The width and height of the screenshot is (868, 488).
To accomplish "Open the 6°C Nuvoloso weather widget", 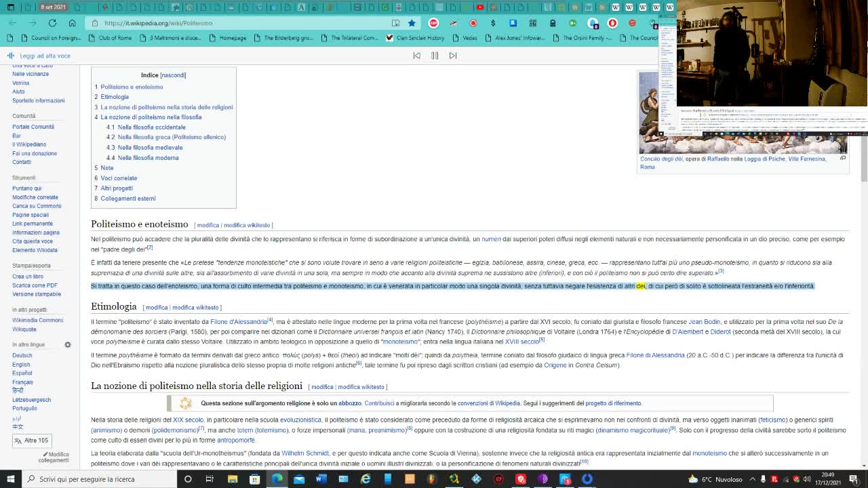I will (x=715, y=479).
